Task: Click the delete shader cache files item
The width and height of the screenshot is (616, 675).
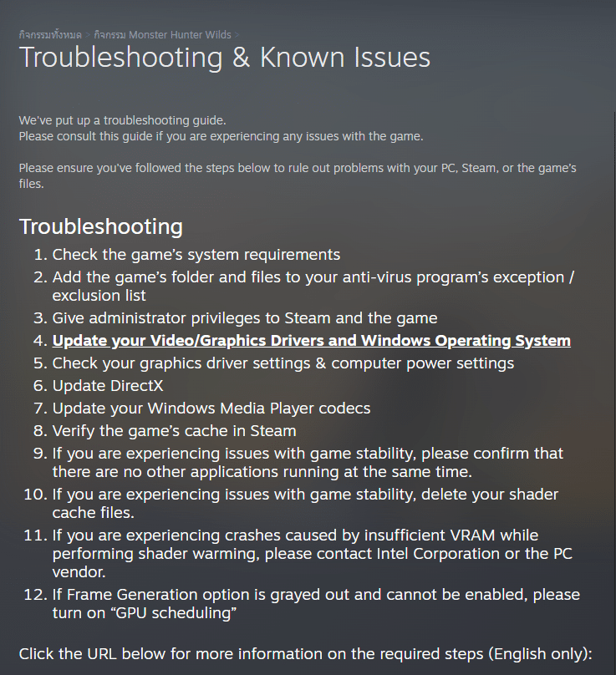Action: pyautogui.click(x=305, y=503)
